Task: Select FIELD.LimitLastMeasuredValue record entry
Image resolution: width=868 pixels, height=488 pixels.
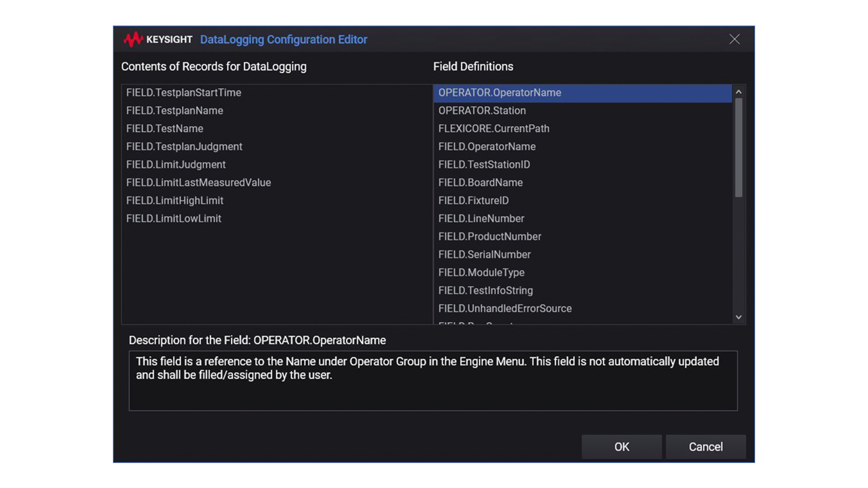Action: (x=198, y=183)
